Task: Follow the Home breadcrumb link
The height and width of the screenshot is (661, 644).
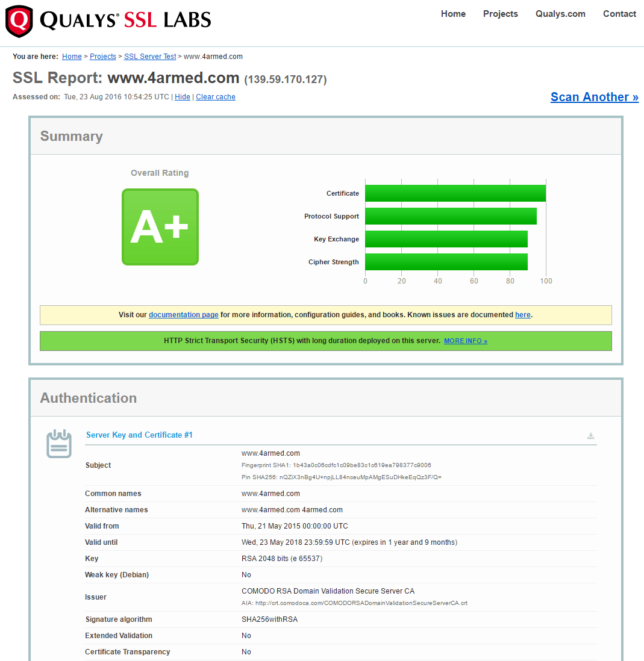Action: click(x=72, y=57)
